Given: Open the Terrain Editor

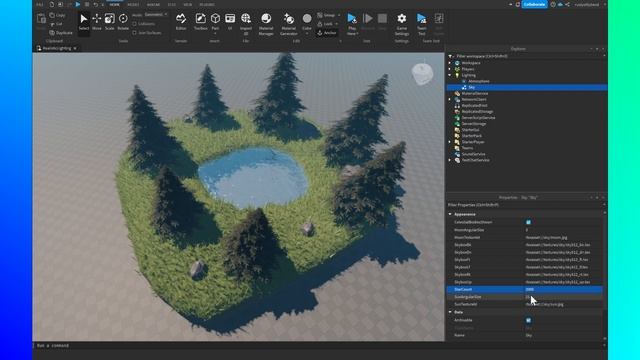Looking at the screenshot, I should (x=181, y=22).
